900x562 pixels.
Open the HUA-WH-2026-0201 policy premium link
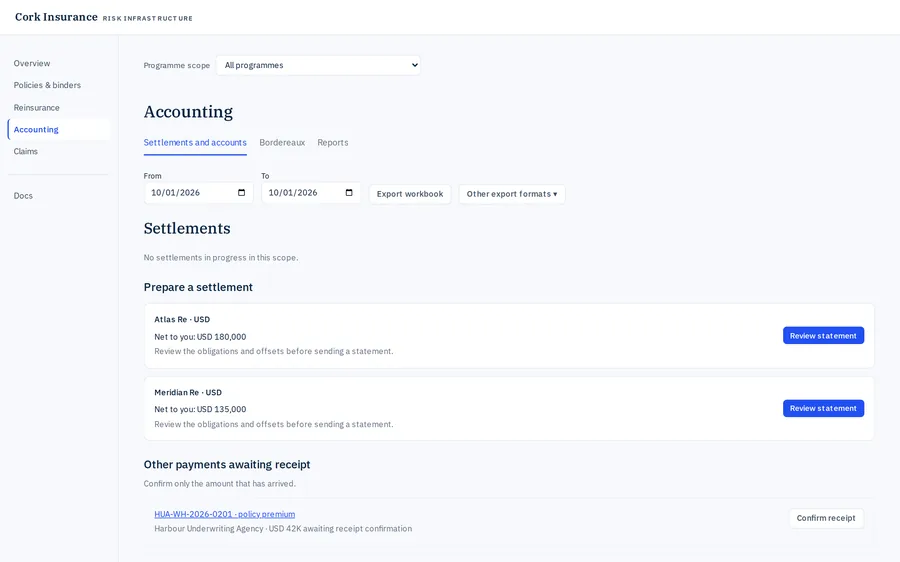(x=224, y=514)
